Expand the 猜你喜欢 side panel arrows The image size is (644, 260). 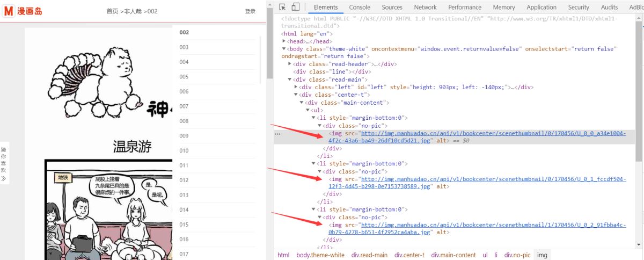[x=4, y=178]
